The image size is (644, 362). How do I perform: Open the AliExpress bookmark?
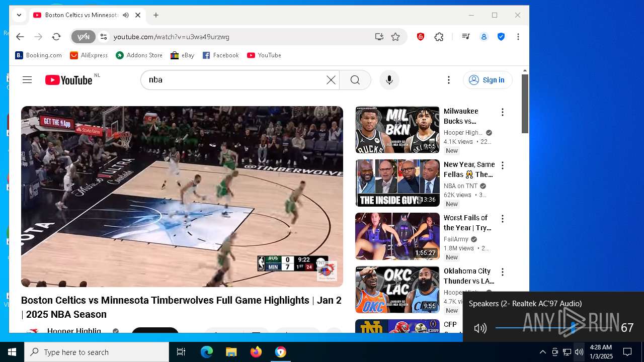pos(89,55)
